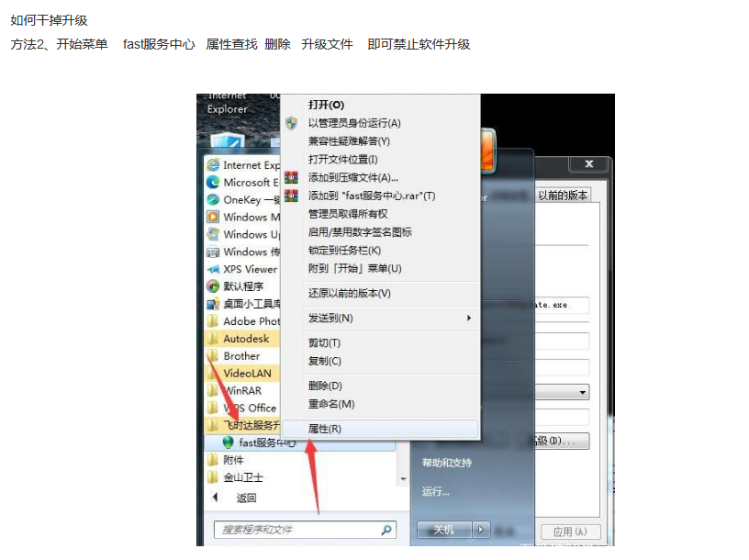Open Windows Media entry icon
Image resolution: width=749 pixels, height=560 pixels.
(x=213, y=217)
